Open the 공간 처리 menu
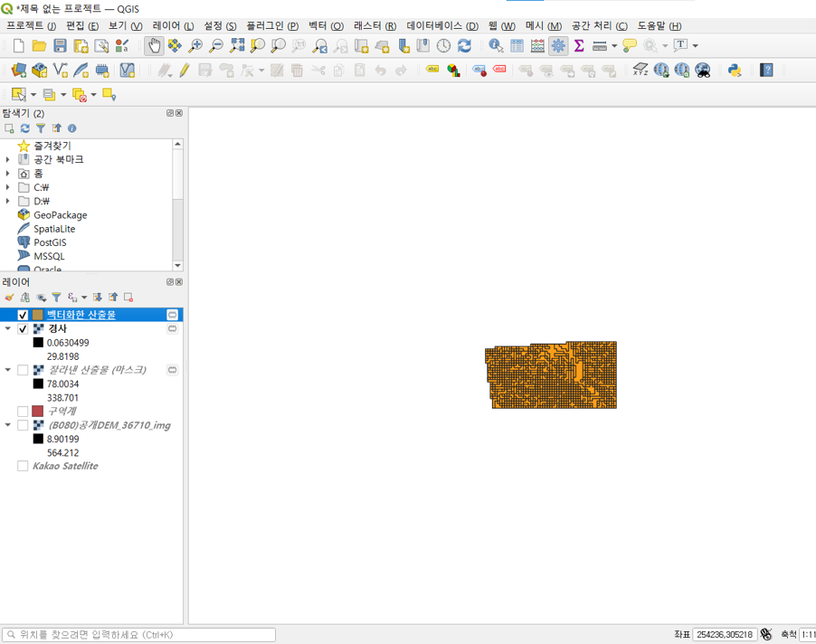 [600, 25]
